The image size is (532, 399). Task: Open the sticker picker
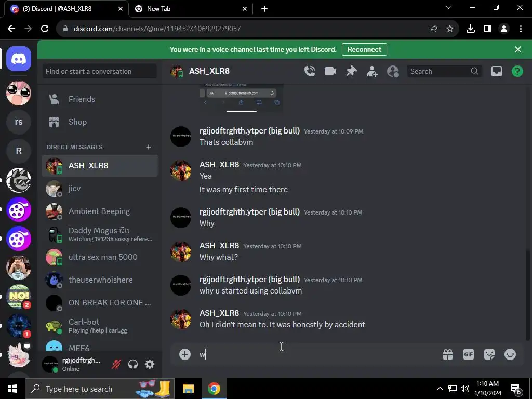489,354
